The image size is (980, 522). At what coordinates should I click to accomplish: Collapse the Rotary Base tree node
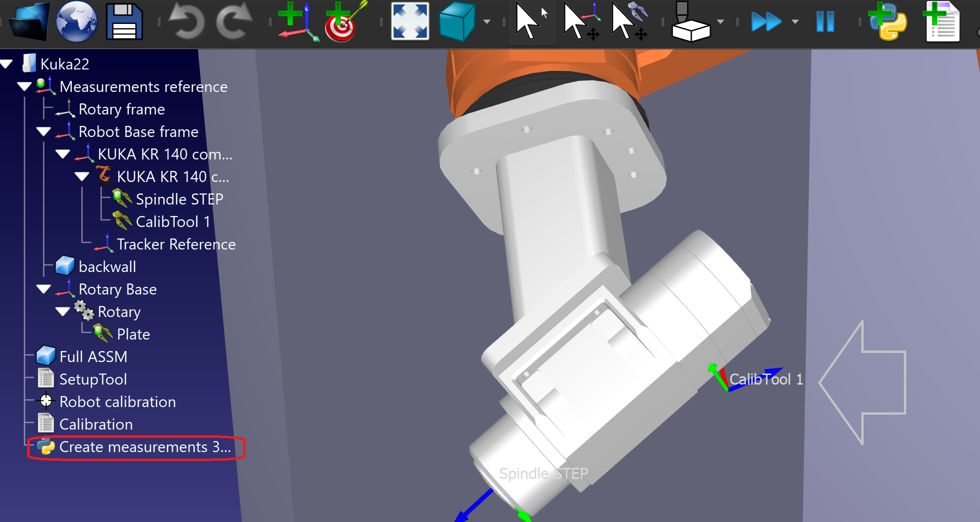(x=44, y=289)
